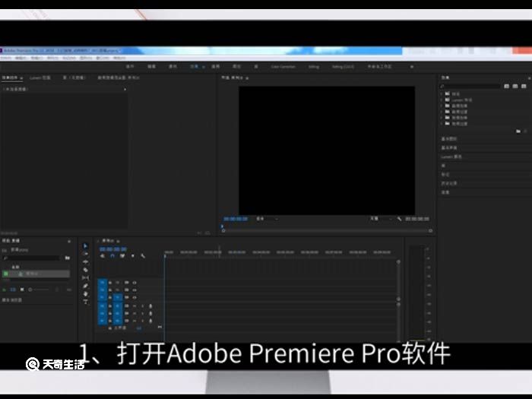Screen dimensions: 532x399
Task: Select the Razor tool in tools panel
Action: coord(85,270)
